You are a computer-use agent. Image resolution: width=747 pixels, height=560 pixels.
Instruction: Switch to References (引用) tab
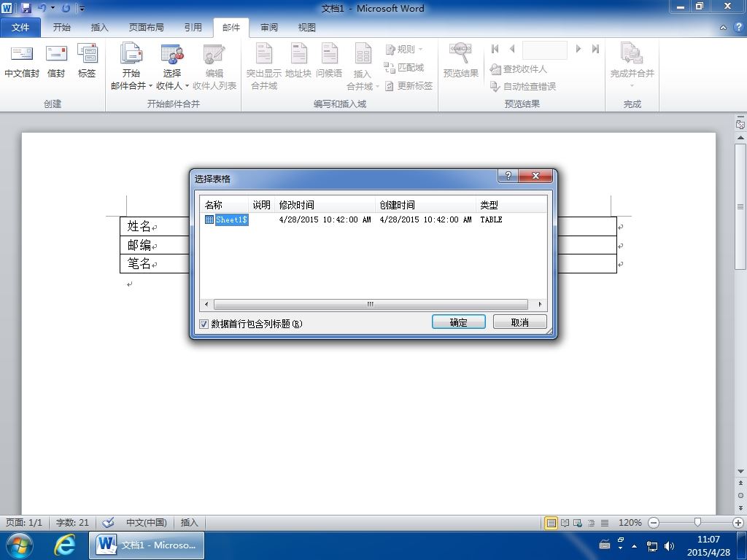click(x=193, y=28)
